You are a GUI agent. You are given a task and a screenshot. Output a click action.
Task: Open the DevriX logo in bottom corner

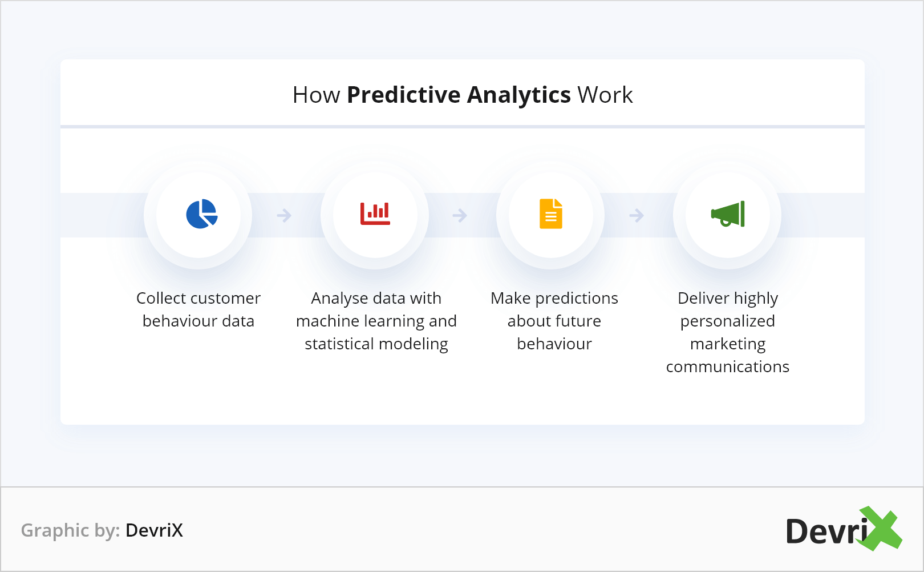pos(843,530)
